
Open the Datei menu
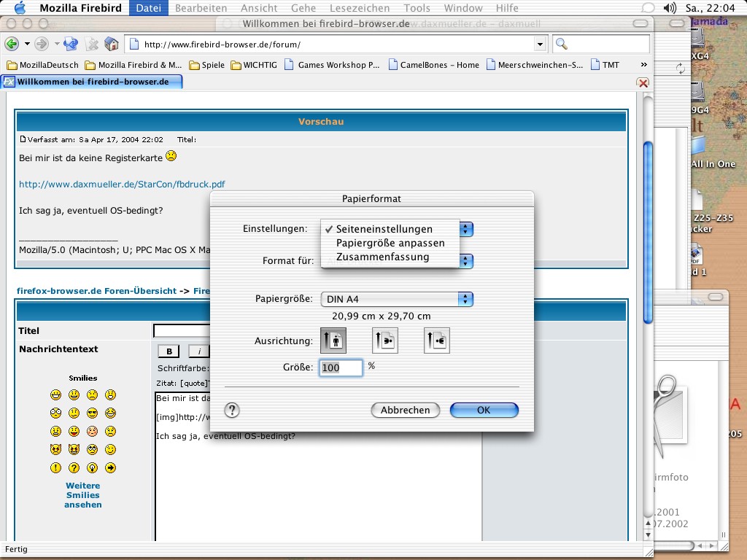point(149,7)
